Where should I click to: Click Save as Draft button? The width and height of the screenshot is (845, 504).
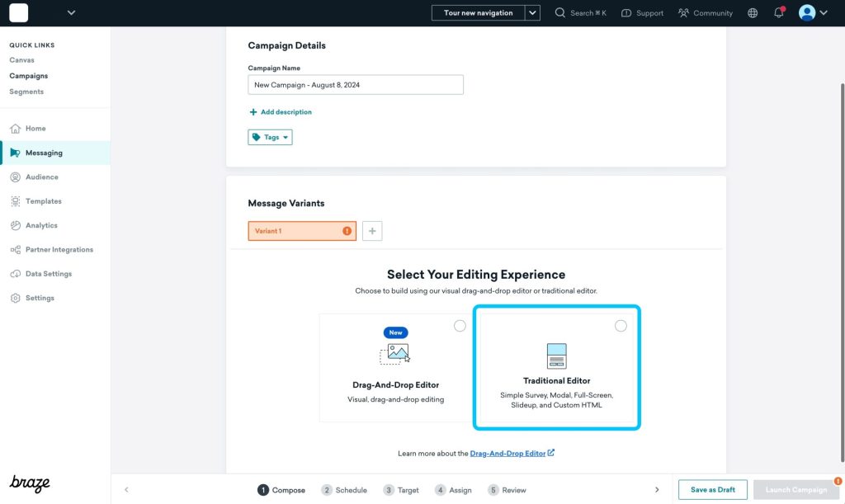pyautogui.click(x=712, y=489)
